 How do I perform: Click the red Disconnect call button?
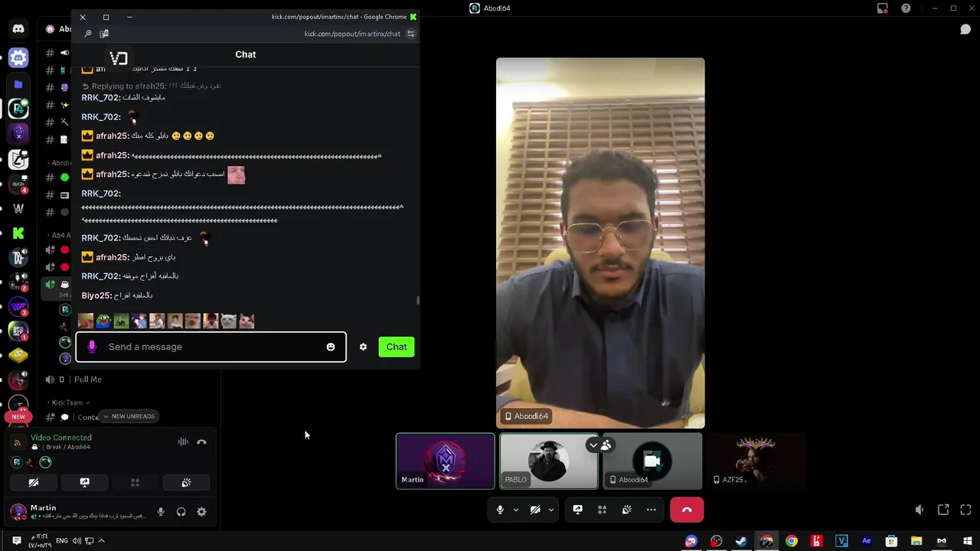[687, 510]
